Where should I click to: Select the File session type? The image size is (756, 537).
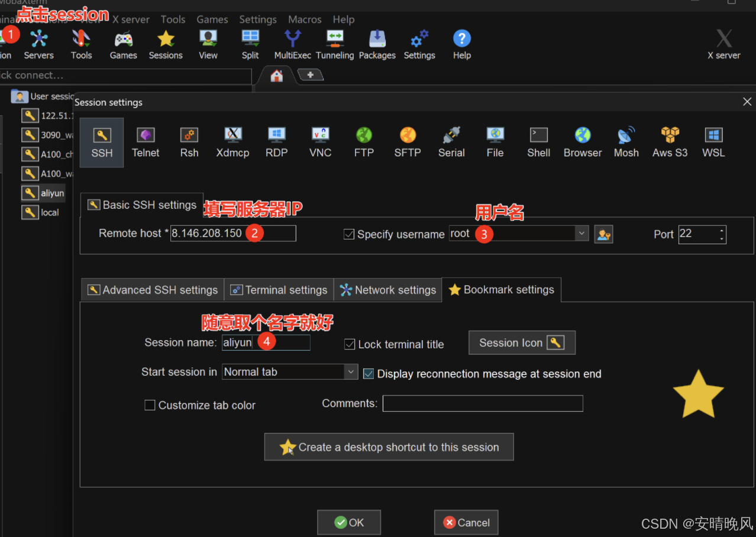click(x=495, y=143)
